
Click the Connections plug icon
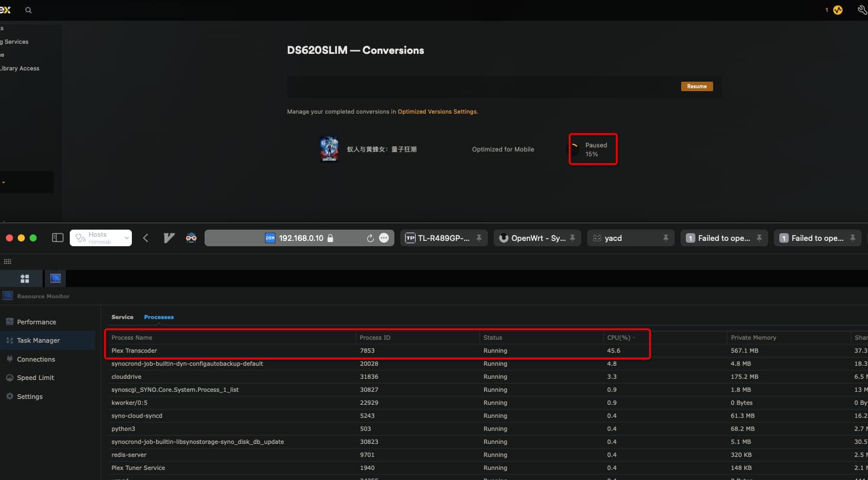click(x=9, y=359)
